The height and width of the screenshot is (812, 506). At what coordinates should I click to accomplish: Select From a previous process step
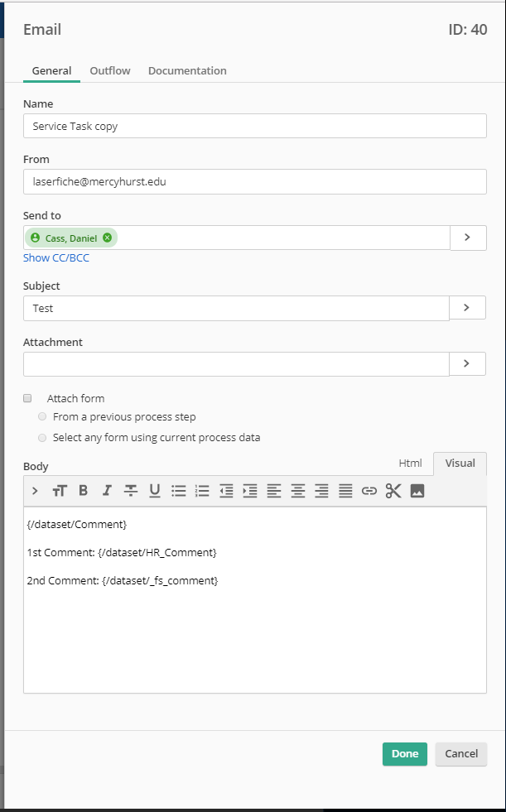pyautogui.click(x=42, y=416)
